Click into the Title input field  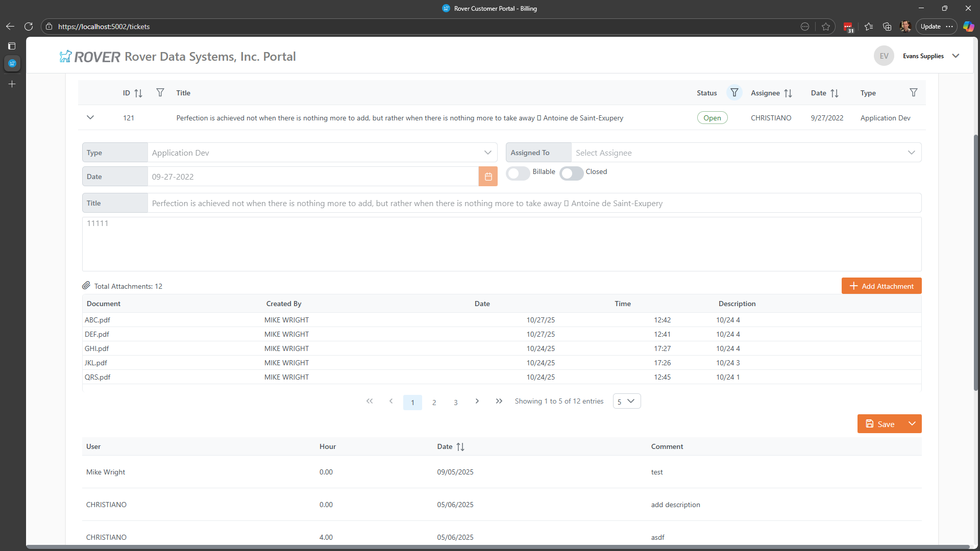(x=534, y=203)
